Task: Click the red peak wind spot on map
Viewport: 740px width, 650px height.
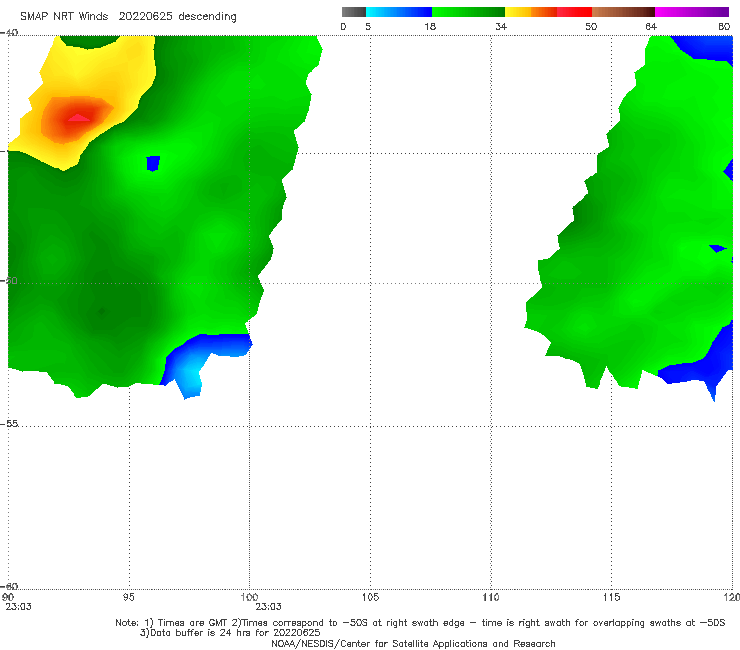Action: pos(78,118)
